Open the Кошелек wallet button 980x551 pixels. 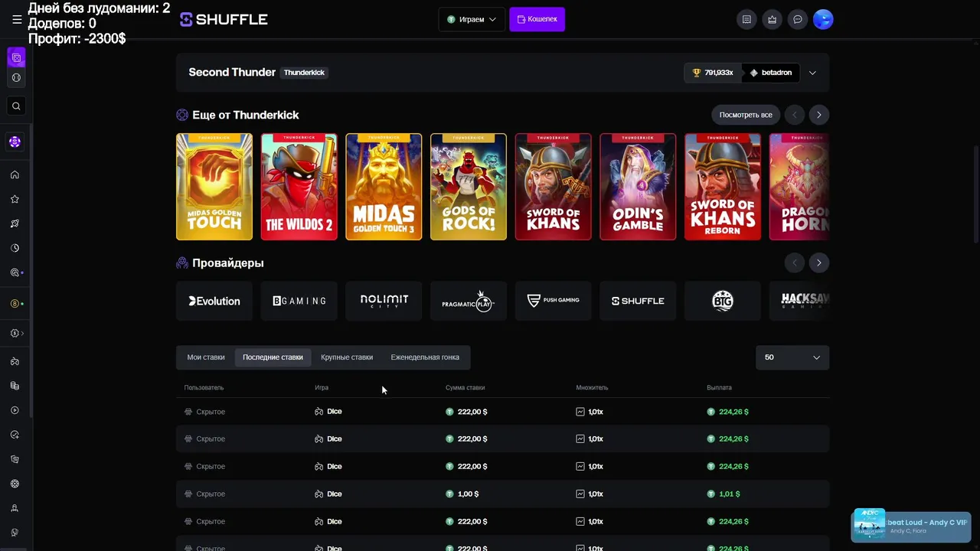click(x=537, y=19)
